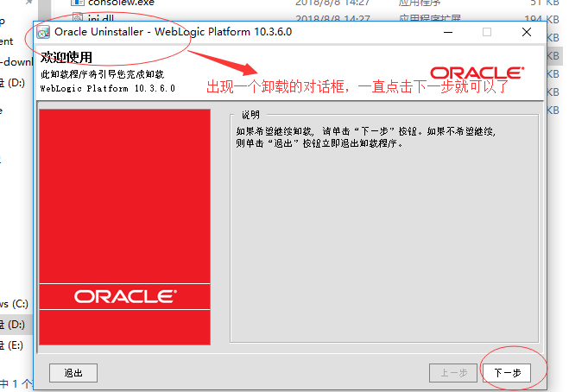588x392 pixels.
Task: Click the 说明 group label
Action: pos(250,115)
